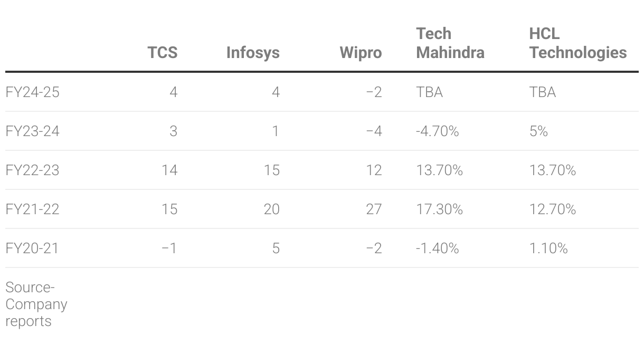Click the Source-Company reports footnote
The height and width of the screenshot is (345, 644).
click(x=36, y=304)
